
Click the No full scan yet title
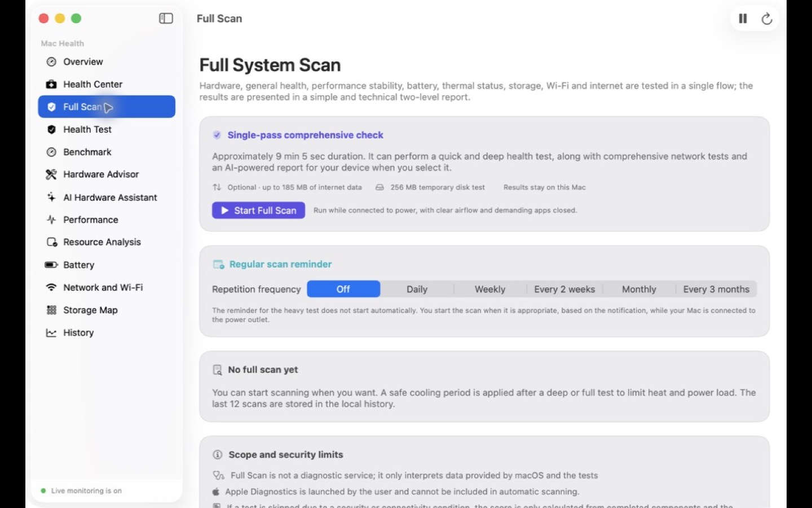tap(263, 370)
